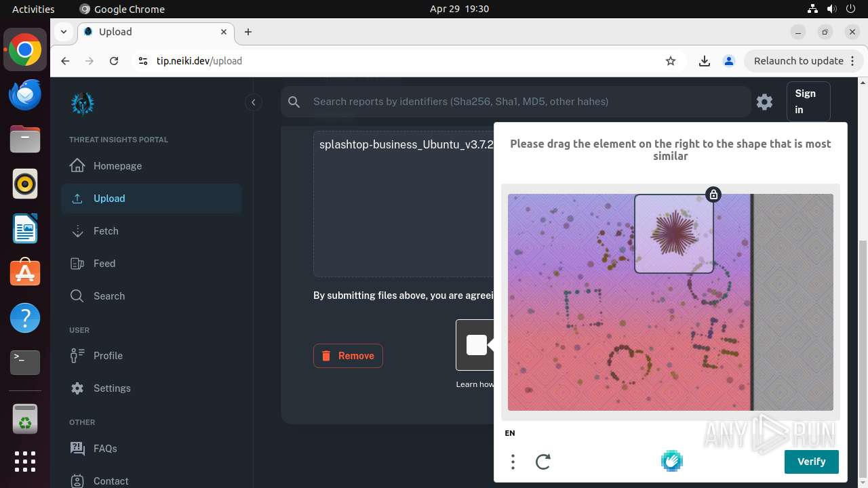Viewport: 868px width, 488px height.
Task: Click Relaunch to update button
Action: pyautogui.click(x=804, y=61)
